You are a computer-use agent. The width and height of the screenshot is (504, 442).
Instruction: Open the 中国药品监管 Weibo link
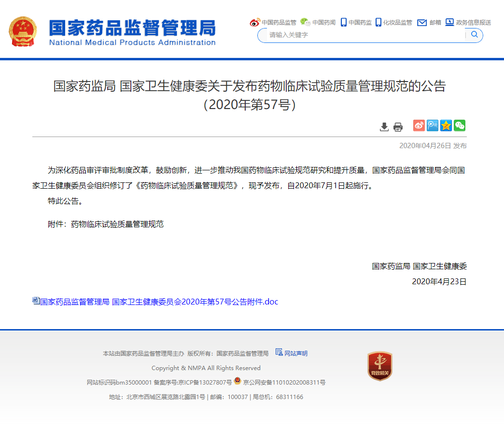point(273,22)
